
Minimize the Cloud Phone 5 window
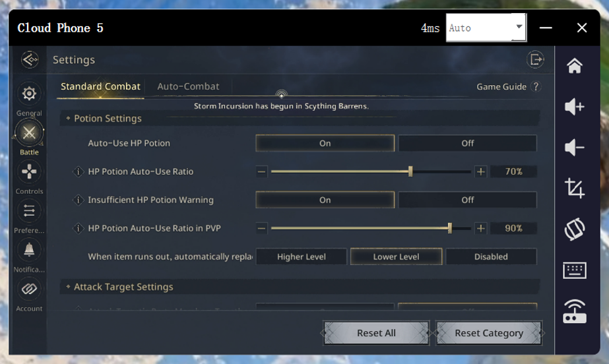coord(546,28)
